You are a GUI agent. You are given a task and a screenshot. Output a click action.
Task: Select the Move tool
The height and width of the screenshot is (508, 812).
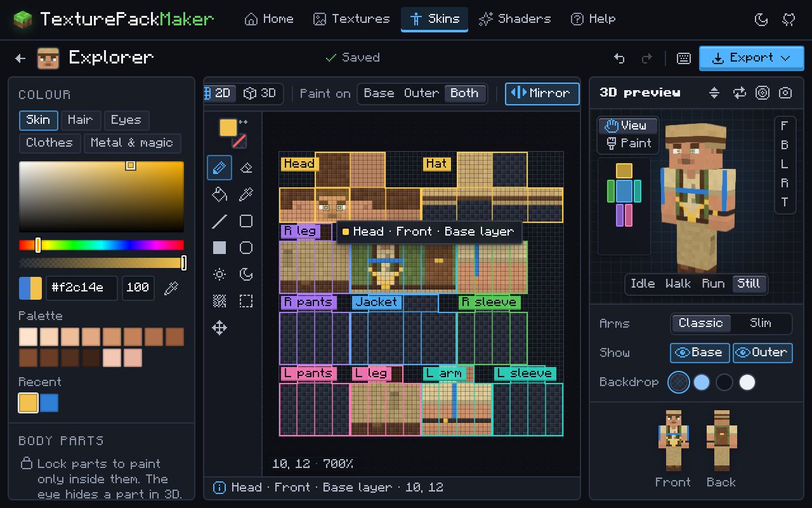tap(219, 328)
